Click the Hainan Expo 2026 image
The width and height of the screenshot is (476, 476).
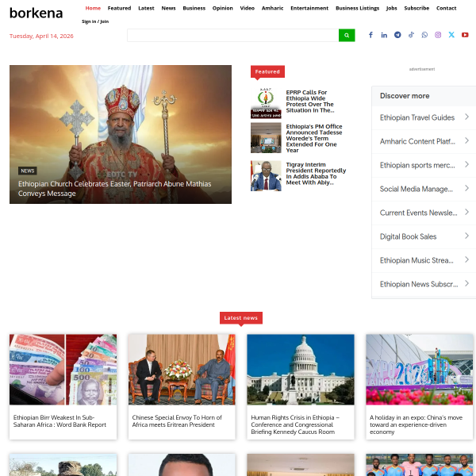[x=420, y=370]
